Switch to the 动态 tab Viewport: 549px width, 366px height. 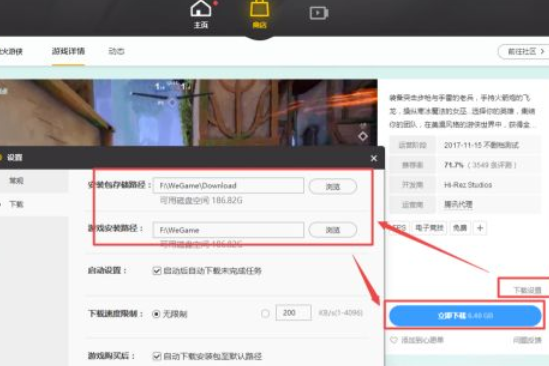[116, 51]
